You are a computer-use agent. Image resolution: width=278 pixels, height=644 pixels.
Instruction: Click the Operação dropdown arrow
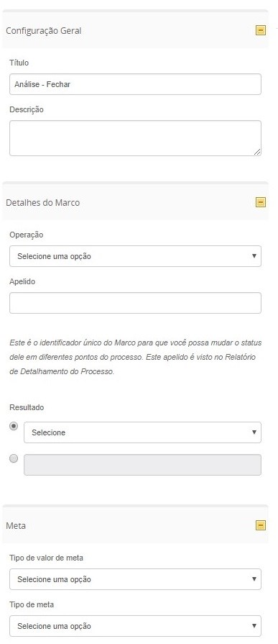point(254,256)
